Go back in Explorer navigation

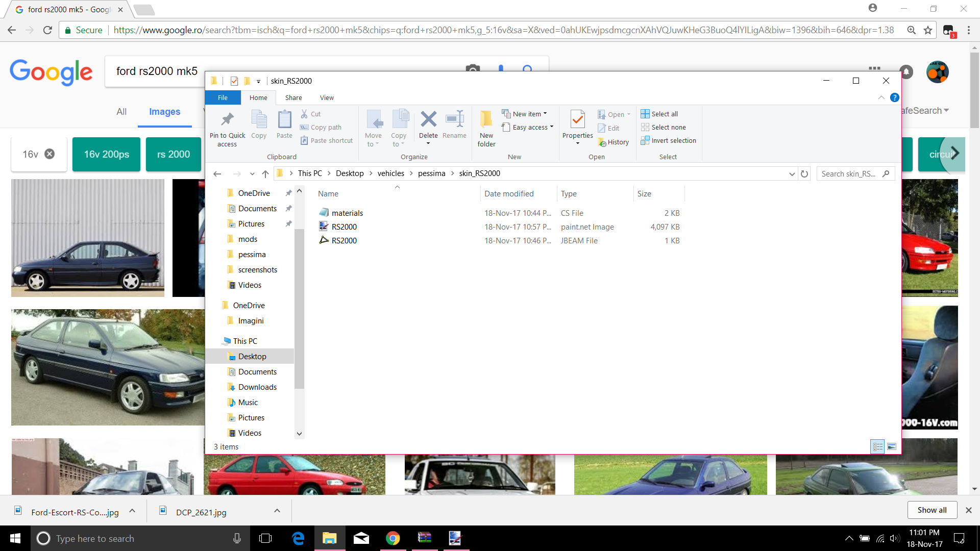click(217, 173)
